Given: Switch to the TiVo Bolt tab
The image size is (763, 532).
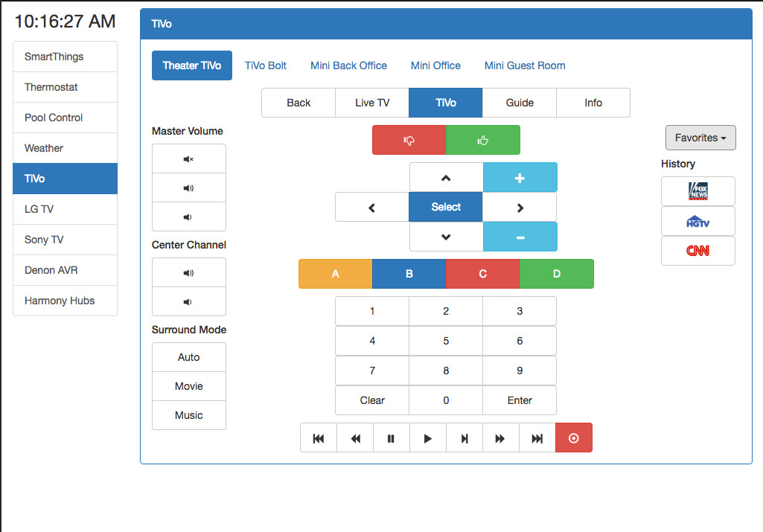Looking at the screenshot, I should click(266, 65).
